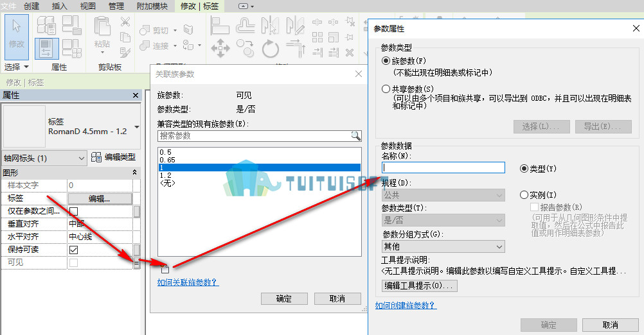This screenshot has width=644, height=335.
Task: Focus the 名称(N) input field
Action: (x=443, y=167)
